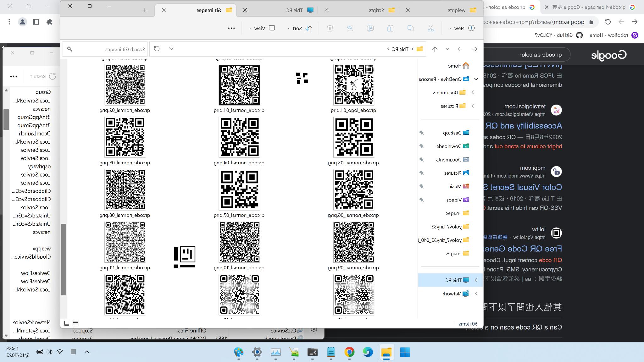The image size is (644, 362).
Task: Click Task Manager scrollbar down arrow
Action: coord(6,336)
